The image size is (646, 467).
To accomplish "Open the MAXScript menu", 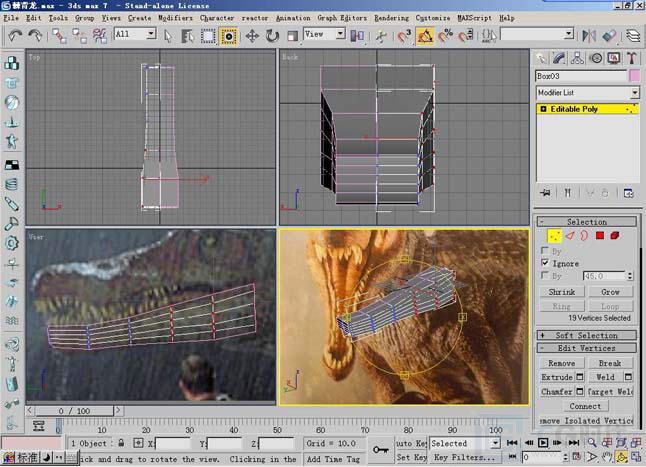I will (x=475, y=18).
